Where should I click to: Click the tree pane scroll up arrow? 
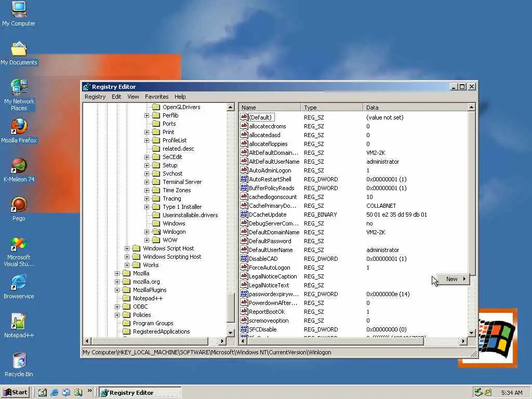pos(230,107)
